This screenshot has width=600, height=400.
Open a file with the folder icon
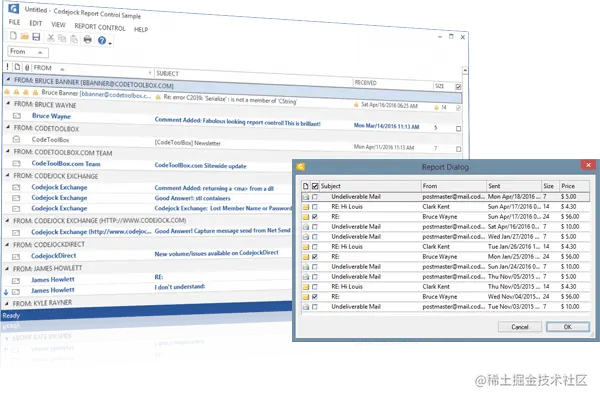(x=24, y=36)
